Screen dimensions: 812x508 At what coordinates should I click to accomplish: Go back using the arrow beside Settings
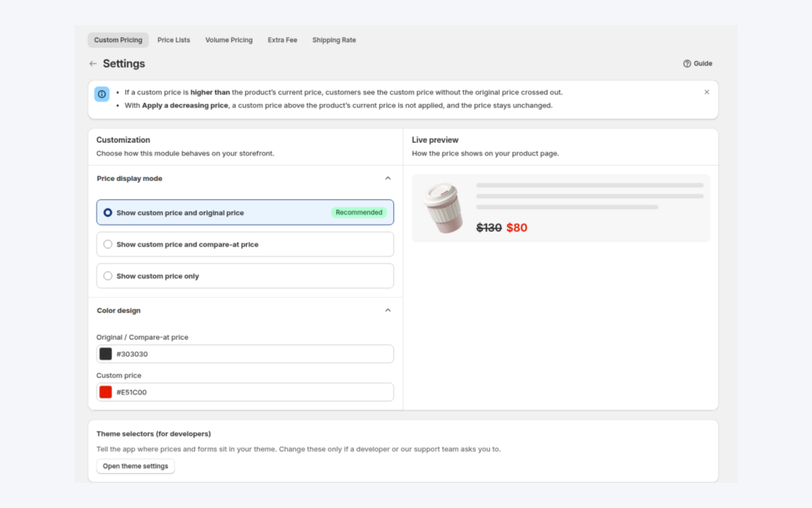(x=93, y=63)
